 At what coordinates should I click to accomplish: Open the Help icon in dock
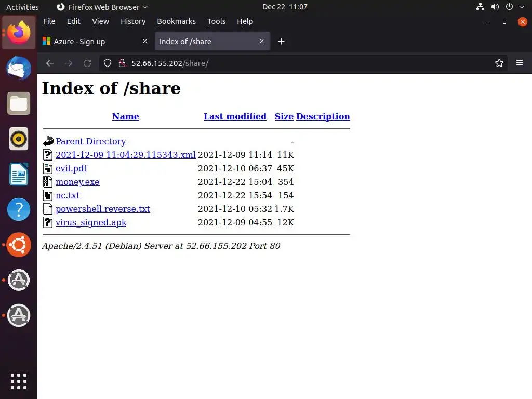pos(19,209)
